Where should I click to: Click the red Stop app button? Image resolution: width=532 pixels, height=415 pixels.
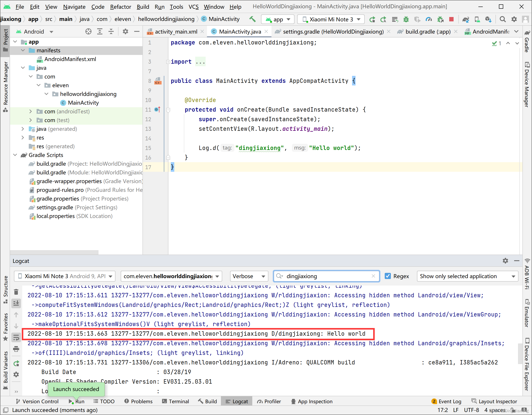451,19
